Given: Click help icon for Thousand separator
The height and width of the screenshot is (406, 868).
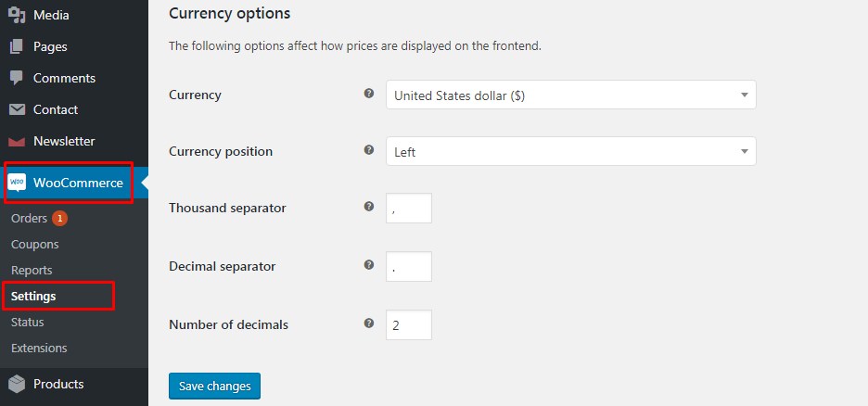Looking at the screenshot, I should [x=369, y=207].
